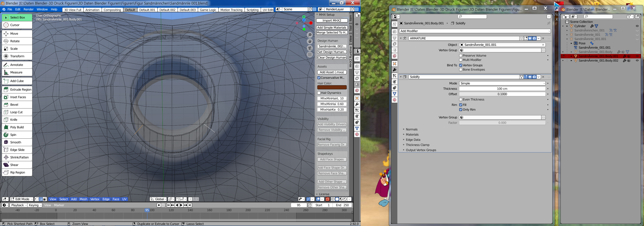Image resolution: width=644 pixels, height=226 pixels.
Task: Expand the Thickness Clamp section
Action: coord(417,145)
